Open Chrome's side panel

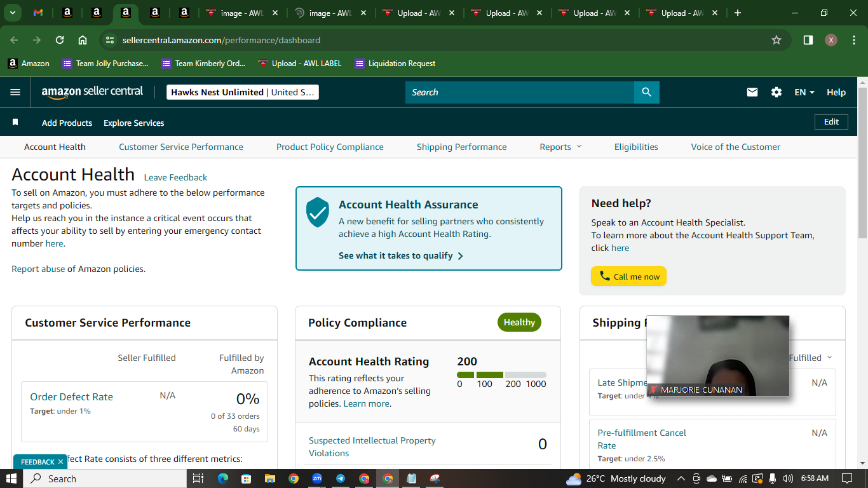[x=808, y=40]
